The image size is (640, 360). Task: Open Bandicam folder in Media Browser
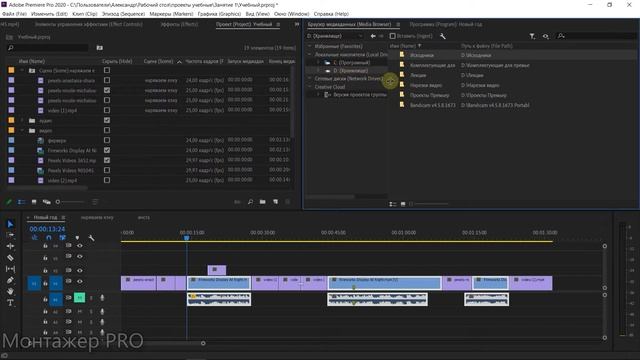(433, 105)
